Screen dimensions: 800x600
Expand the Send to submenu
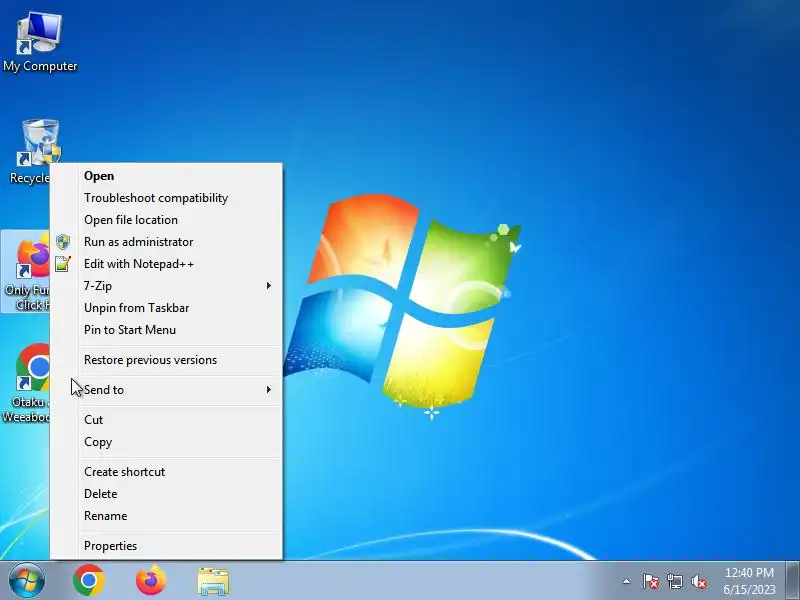(x=166, y=390)
